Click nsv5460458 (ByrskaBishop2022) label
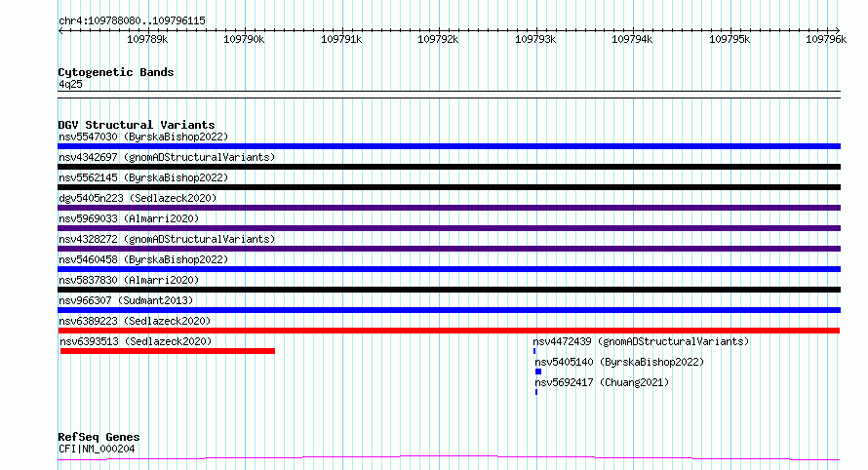 (143, 259)
